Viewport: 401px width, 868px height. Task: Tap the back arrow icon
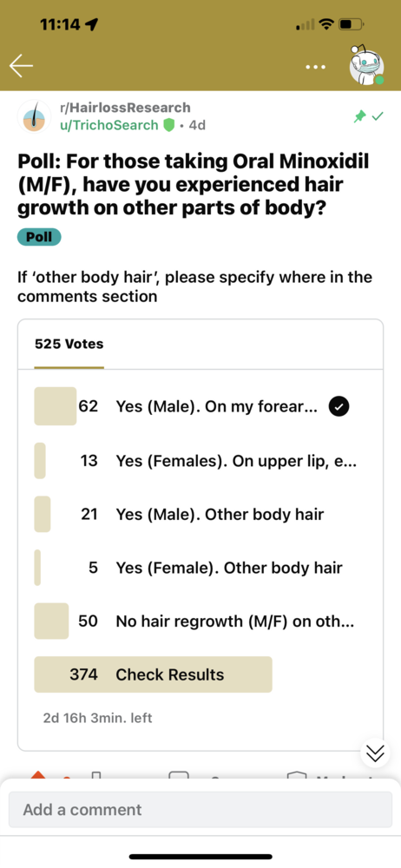tap(21, 67)
